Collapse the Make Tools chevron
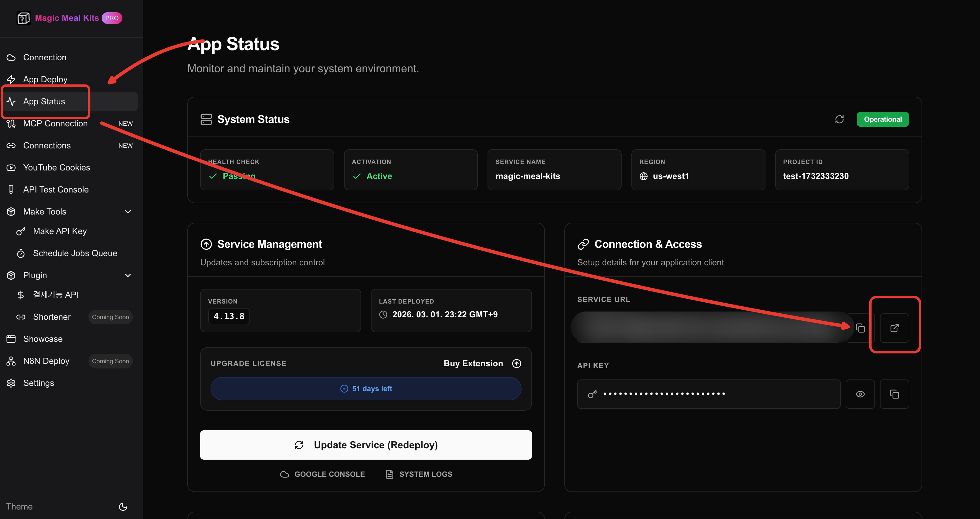This screenshot has height=519, width=980. coord(128,211)
